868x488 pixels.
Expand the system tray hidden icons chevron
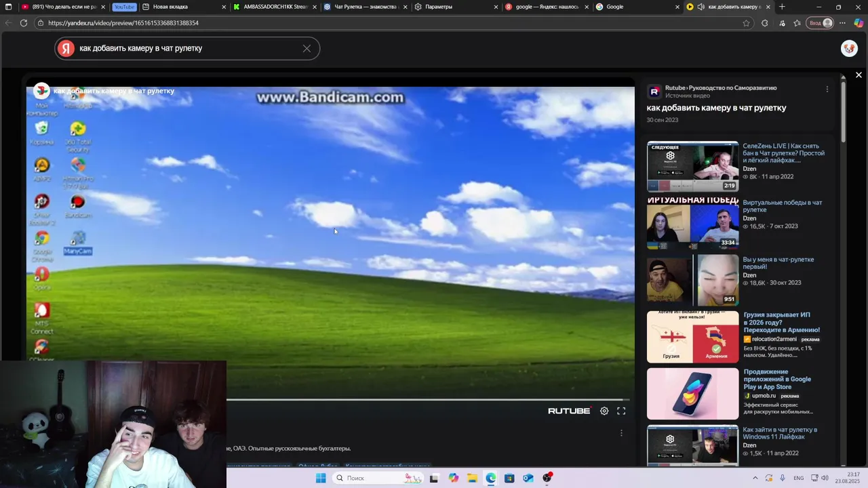(755, 478)
